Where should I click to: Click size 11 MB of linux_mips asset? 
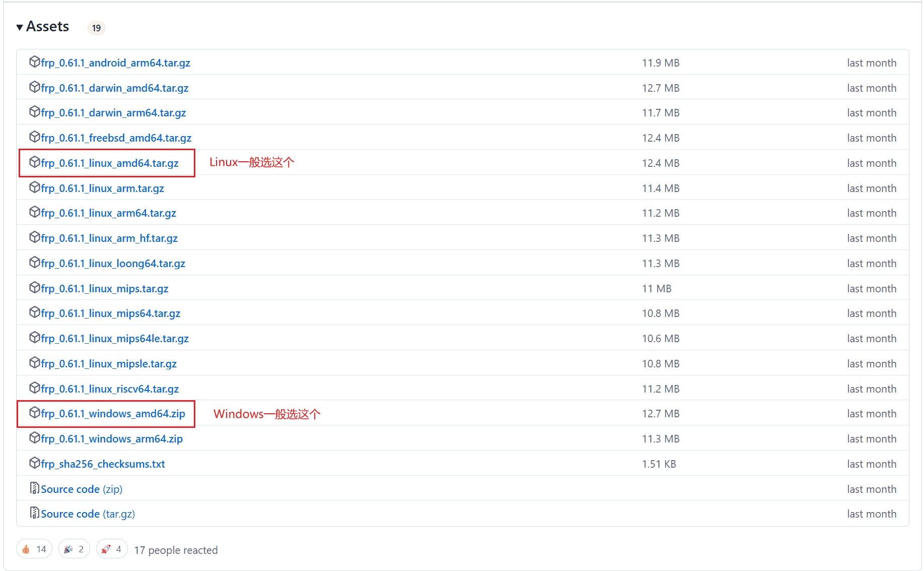tap(657, 289)
